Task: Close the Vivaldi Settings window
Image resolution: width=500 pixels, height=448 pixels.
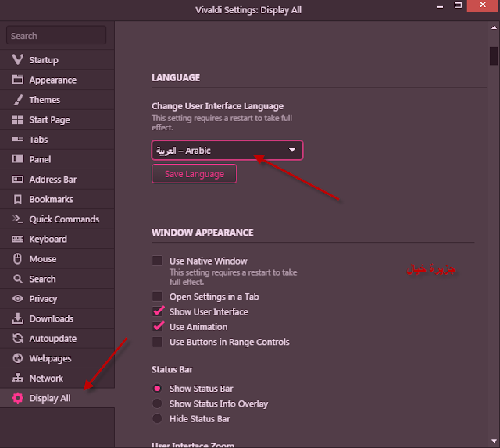Action: (x=483, y=5)
